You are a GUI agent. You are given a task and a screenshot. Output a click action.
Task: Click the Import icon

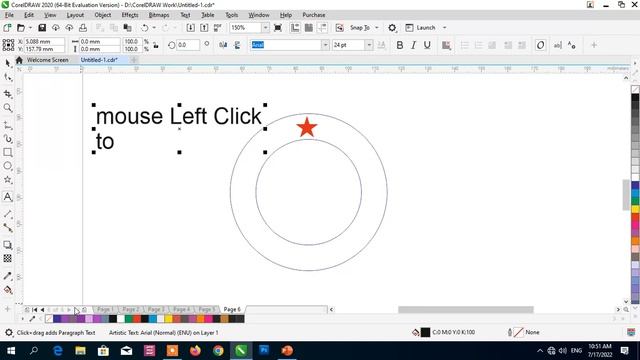point(191,28)
